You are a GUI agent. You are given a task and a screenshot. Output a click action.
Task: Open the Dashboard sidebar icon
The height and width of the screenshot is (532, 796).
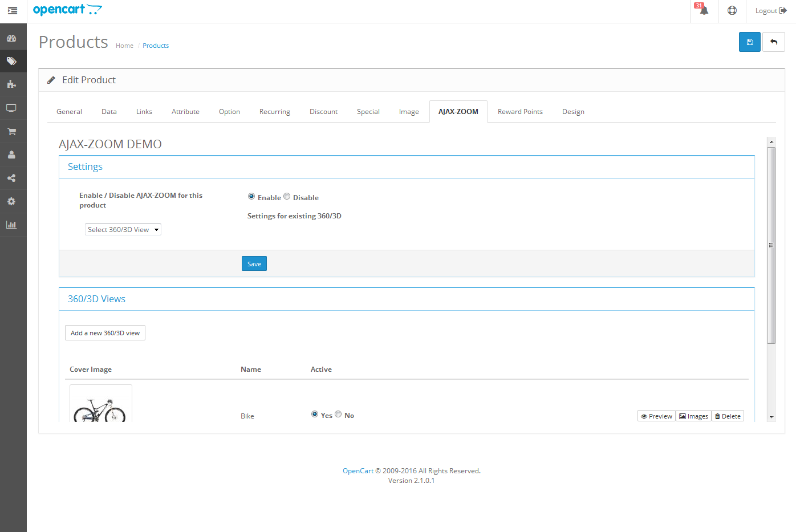click(x=11, y=38)
